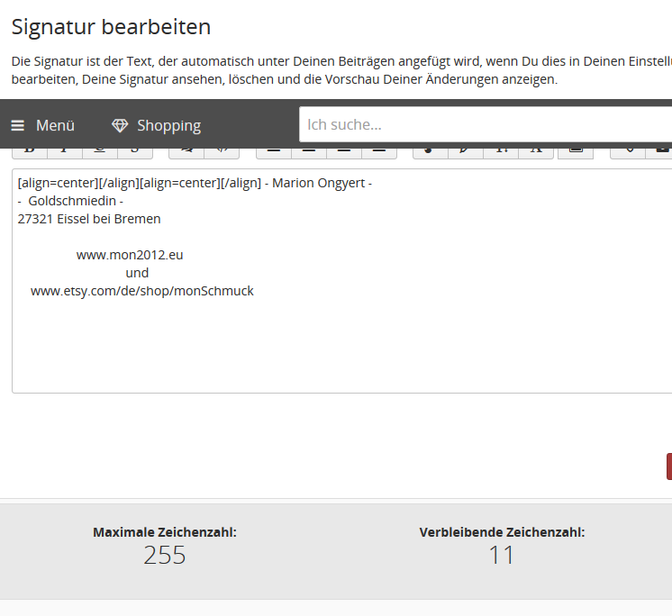This screenshot has width=672, height=616.
Task: Toggle strikethrough formatting in editor toolbar
Action: point(134,149)
